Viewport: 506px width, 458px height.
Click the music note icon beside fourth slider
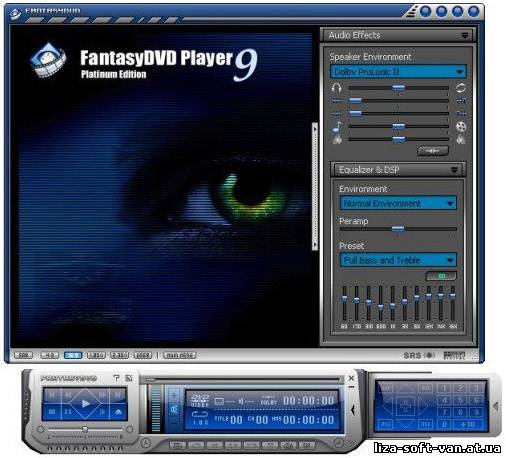[337, 127]
